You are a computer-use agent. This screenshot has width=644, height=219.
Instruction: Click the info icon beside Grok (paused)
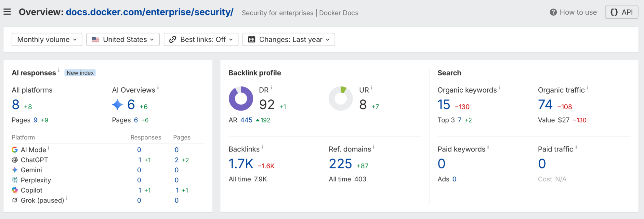pyautogui.click(x=67, y=198)
